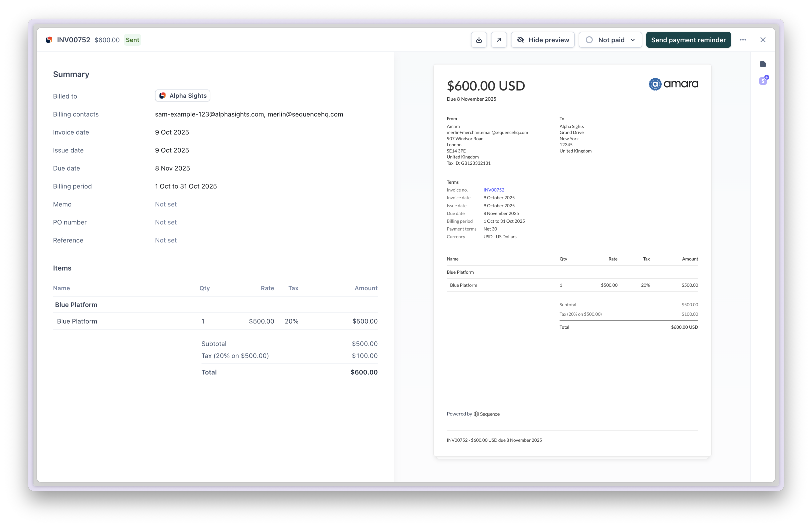812x528 pixels.
Task: Click Alpha Sights logo beside INV00752 title
Action: (x=49, y=40)
